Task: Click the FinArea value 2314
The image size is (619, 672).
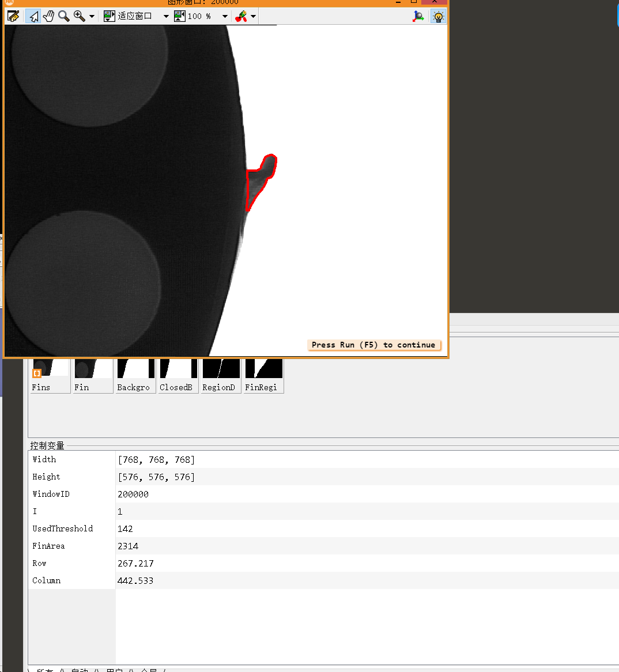Action: click(128, 546)
